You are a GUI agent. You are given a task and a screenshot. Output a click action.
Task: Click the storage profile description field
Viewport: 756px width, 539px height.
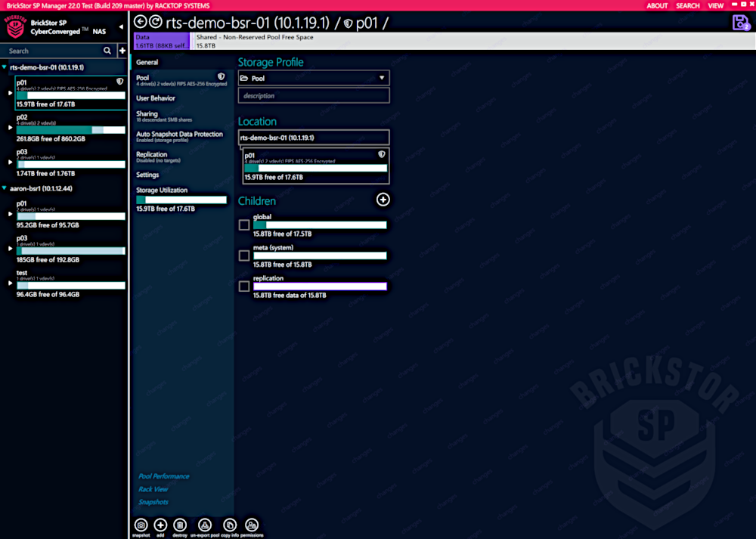click(314, 96)
